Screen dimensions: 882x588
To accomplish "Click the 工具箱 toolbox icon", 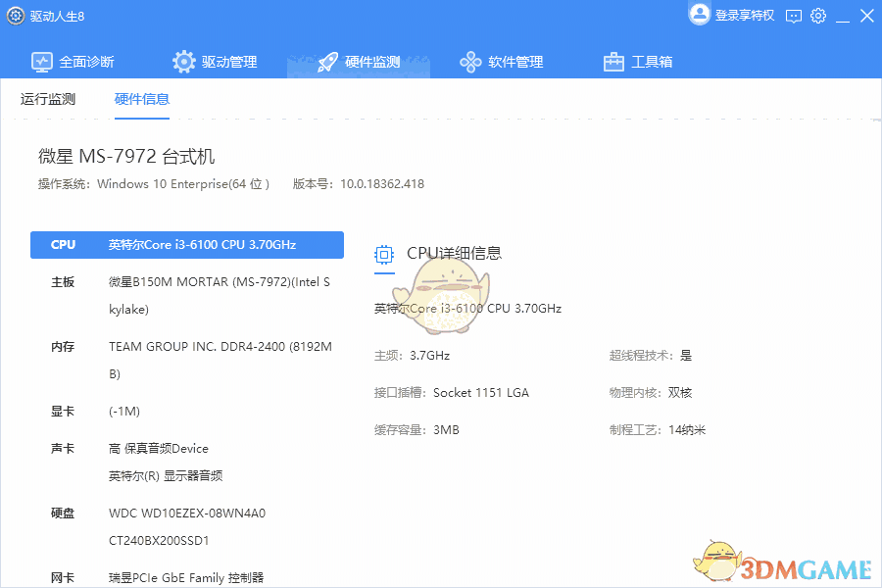I will click(x=612, y=61).
